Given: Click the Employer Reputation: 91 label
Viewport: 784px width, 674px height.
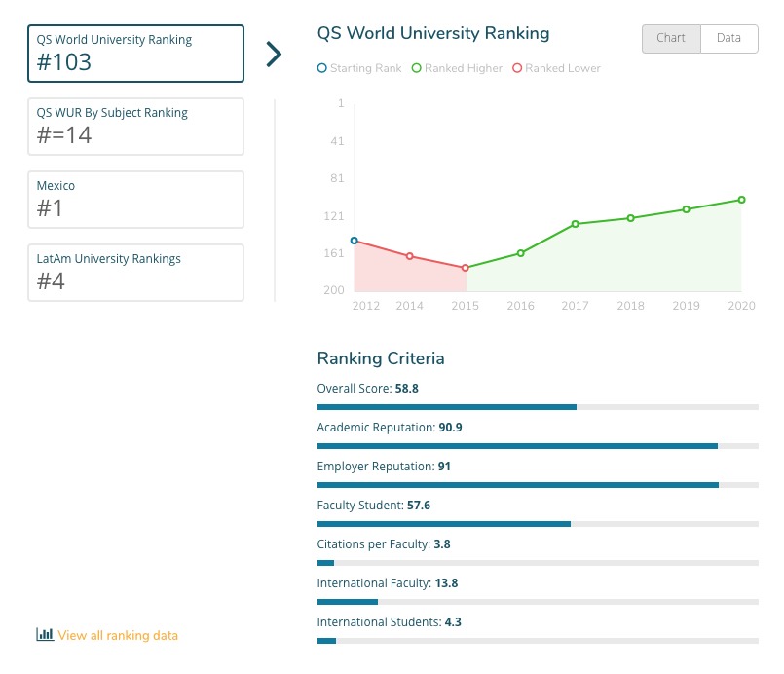Looking at the screenshot, I should [x=384, y=467].
